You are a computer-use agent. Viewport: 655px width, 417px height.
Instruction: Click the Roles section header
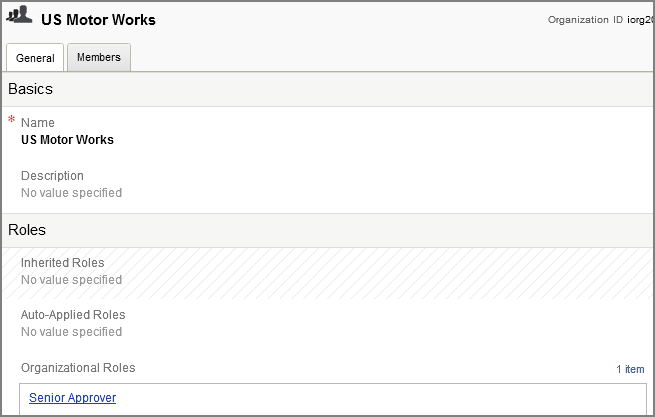point(27,230)
